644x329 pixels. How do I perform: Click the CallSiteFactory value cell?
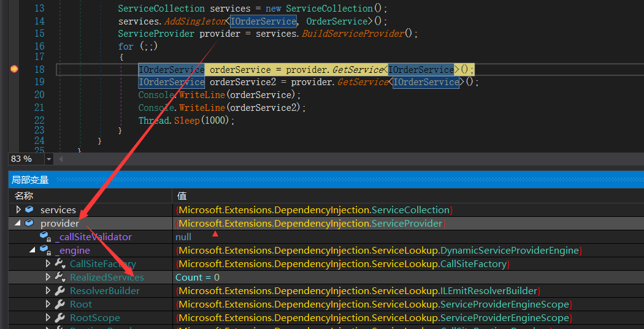coord(342,264)
